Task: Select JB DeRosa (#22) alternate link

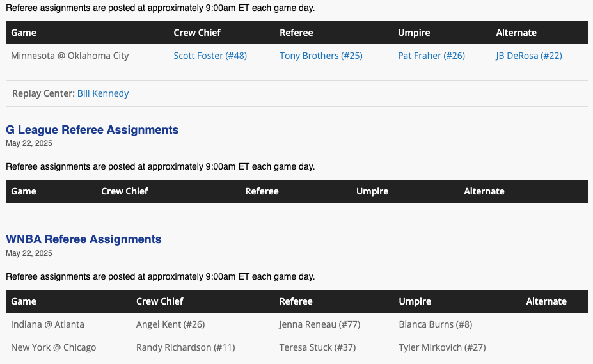Action: (528, 56)
